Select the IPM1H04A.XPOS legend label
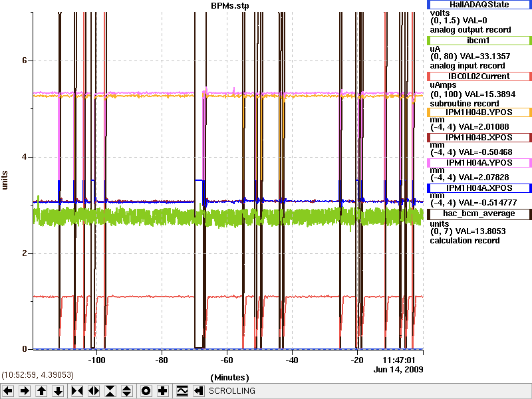This screenshot has width=532, height=399. click(x=479, y=188)
